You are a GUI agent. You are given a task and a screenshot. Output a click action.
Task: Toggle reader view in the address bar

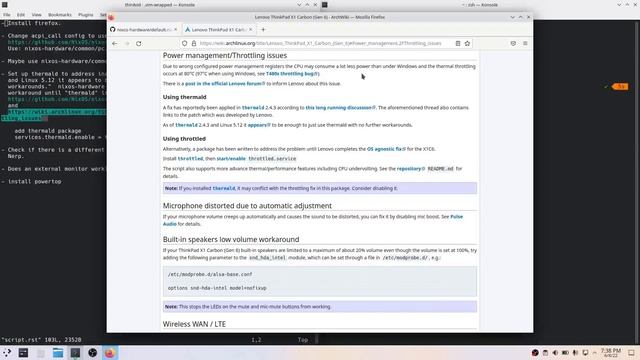click(458, 43)
